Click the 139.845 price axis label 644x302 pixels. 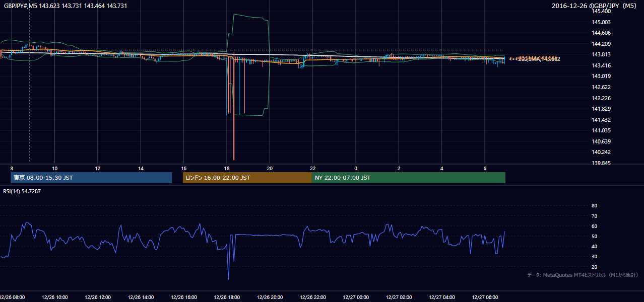click(x=601, y=163)
